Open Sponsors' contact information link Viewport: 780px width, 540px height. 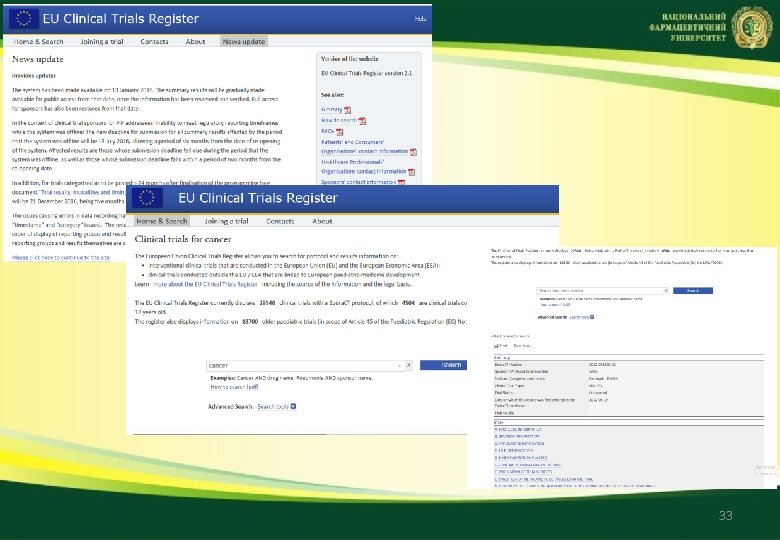pos(359,182)
